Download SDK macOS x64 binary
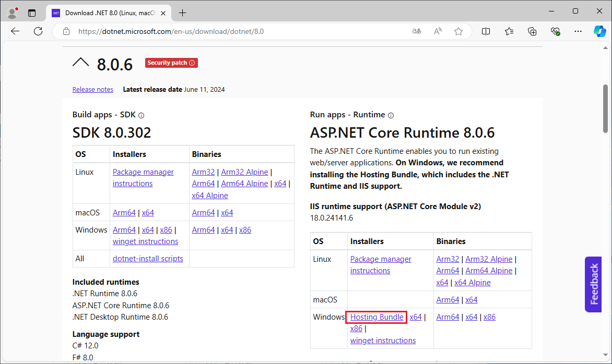 227,213
